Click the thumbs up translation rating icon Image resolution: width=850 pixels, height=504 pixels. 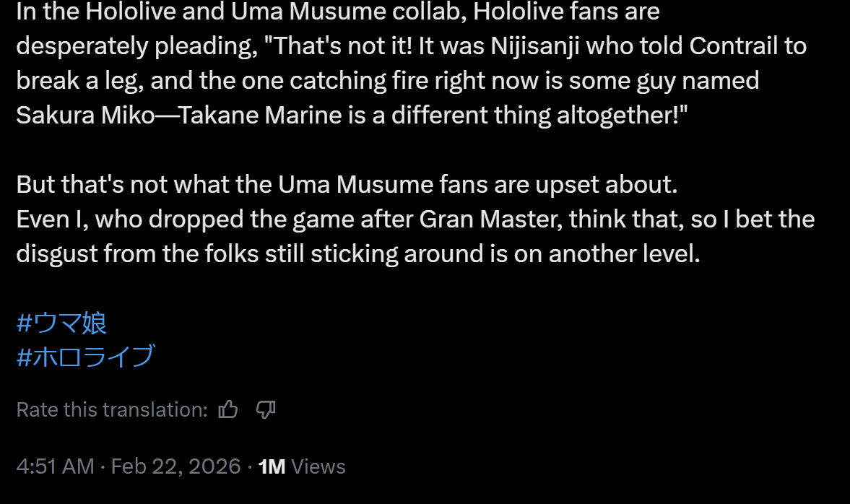click(228, 410)
